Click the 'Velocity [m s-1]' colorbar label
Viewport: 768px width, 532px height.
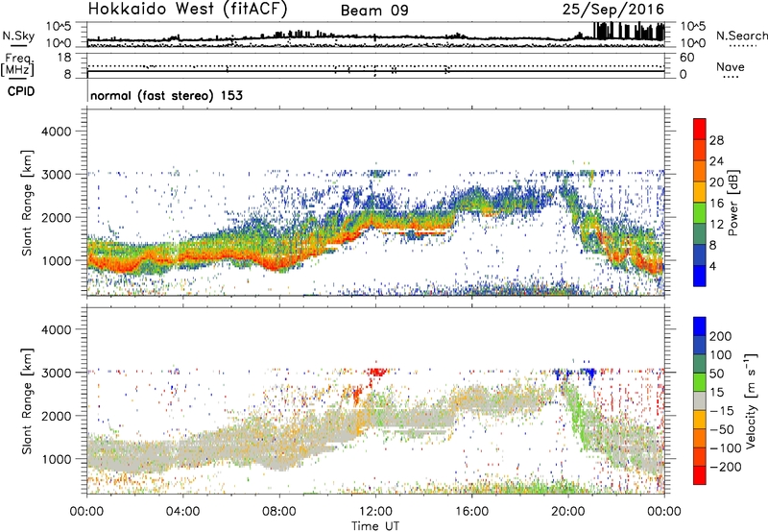pos(751,400)
